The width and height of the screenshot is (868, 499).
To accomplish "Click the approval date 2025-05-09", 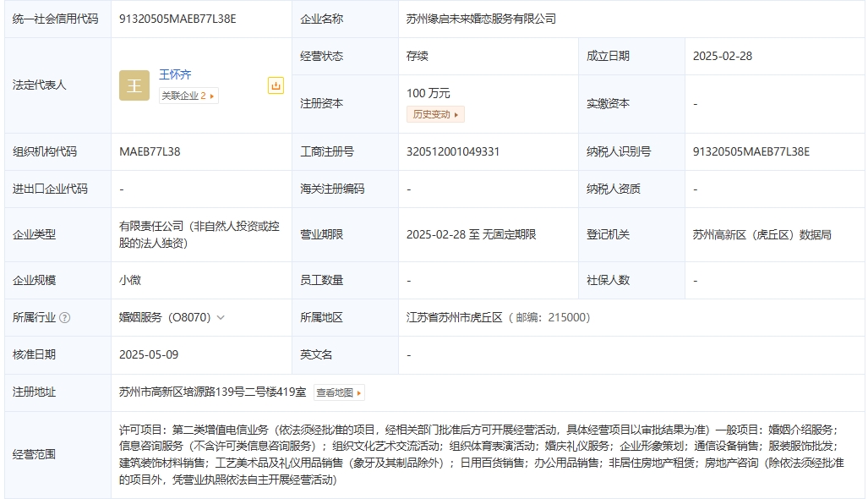I will [x=149, y=354].
